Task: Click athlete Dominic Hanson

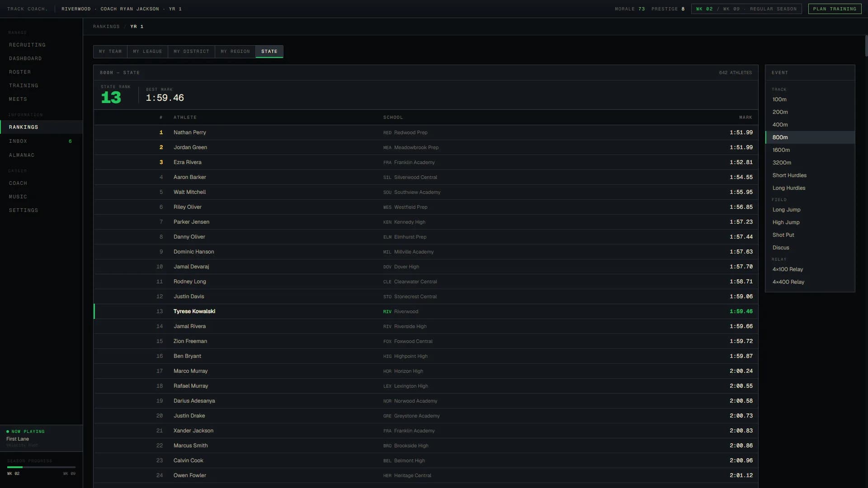Action: click(194, 252)
